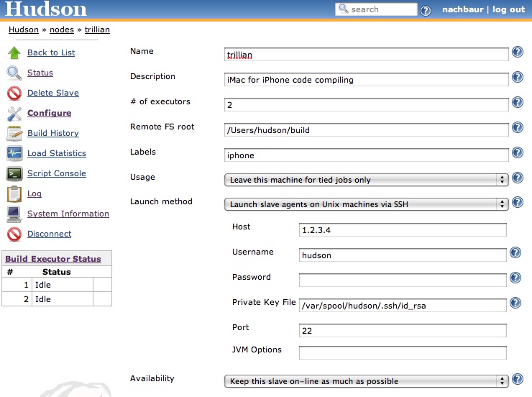
Task: Open the Script Console link
Action: [x=57, y=173]
